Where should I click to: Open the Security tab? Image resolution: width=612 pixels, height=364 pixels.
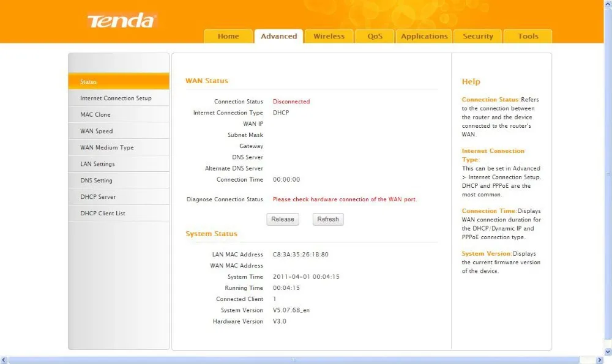[478, 36]
